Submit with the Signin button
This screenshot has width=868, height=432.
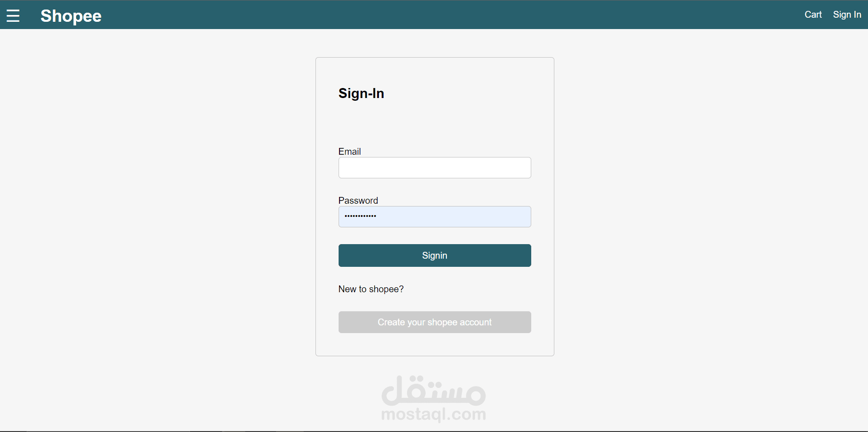click(x=435, y=255)
